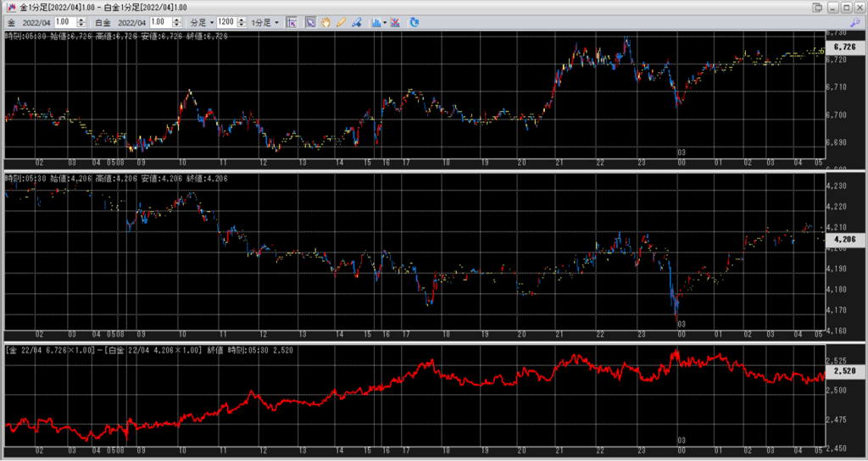Open the bar chart indicator icon

376,22
